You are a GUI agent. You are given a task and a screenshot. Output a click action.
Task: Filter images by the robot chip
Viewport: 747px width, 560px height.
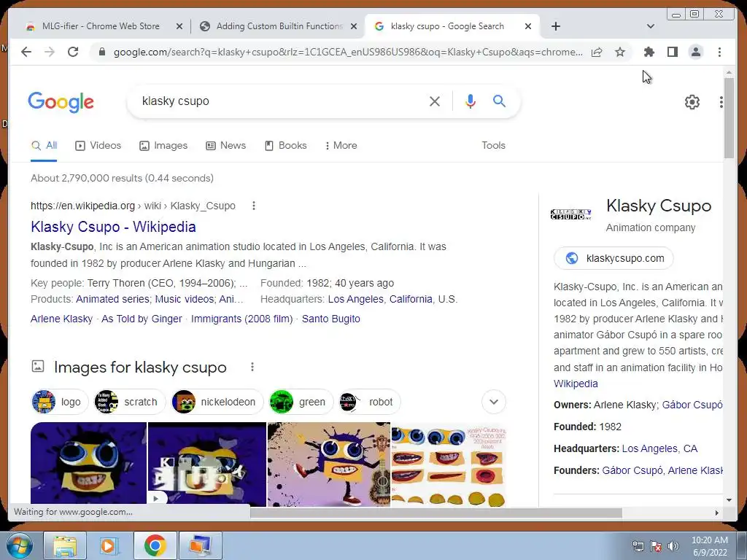pyautogui.click(x=370, y=402)
